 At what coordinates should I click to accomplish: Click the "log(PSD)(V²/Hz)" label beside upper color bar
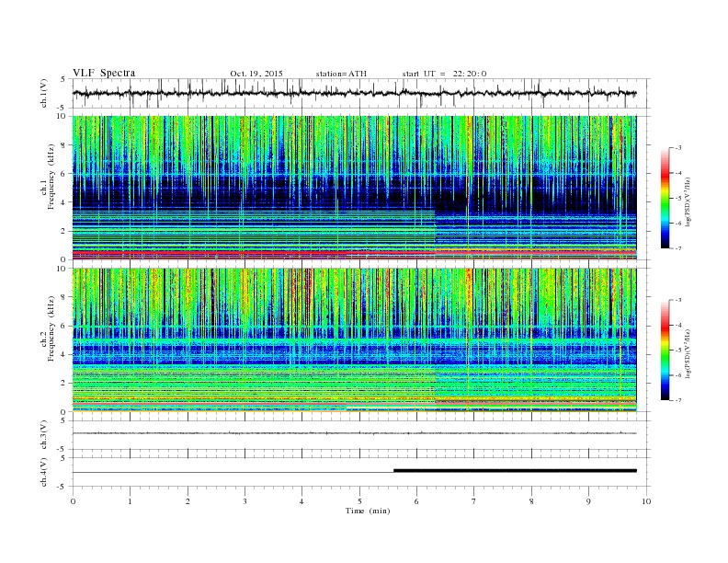point(688,202)
